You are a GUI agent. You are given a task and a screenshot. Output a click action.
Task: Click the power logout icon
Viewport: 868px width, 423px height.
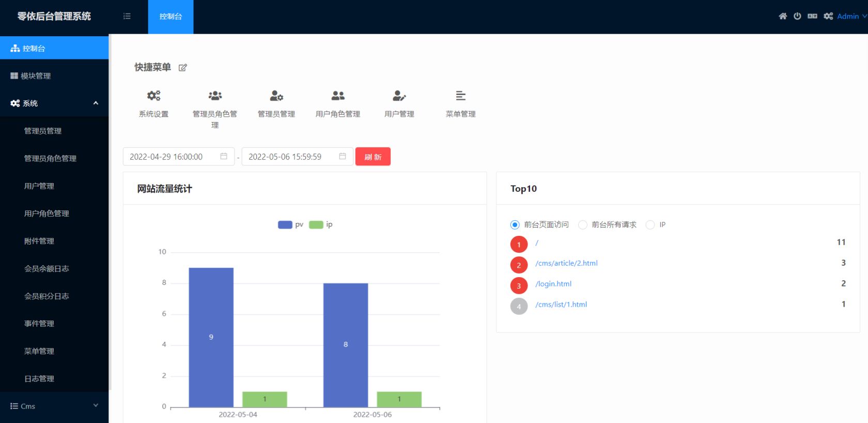click(797, 16)
